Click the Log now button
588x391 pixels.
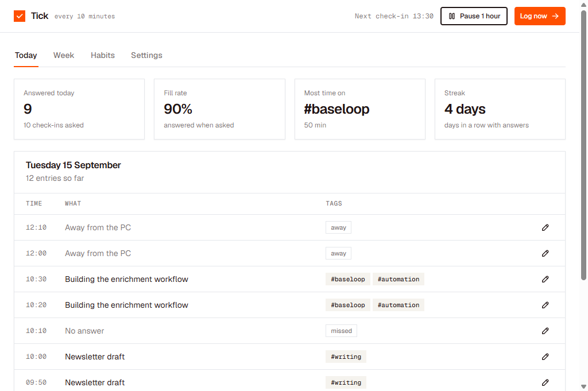(540, 16)
